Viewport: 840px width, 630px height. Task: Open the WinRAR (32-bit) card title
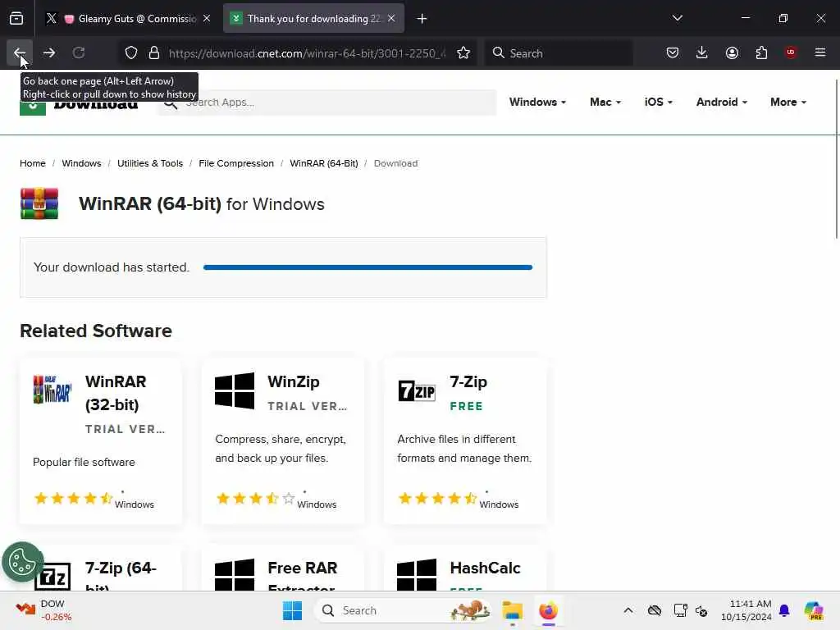[x=116, y=393]
